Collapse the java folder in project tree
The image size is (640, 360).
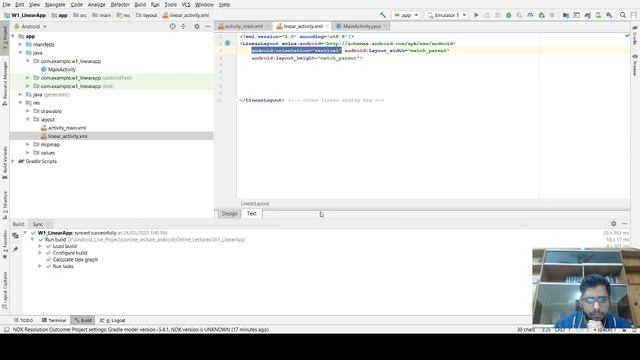coord(20,53)
